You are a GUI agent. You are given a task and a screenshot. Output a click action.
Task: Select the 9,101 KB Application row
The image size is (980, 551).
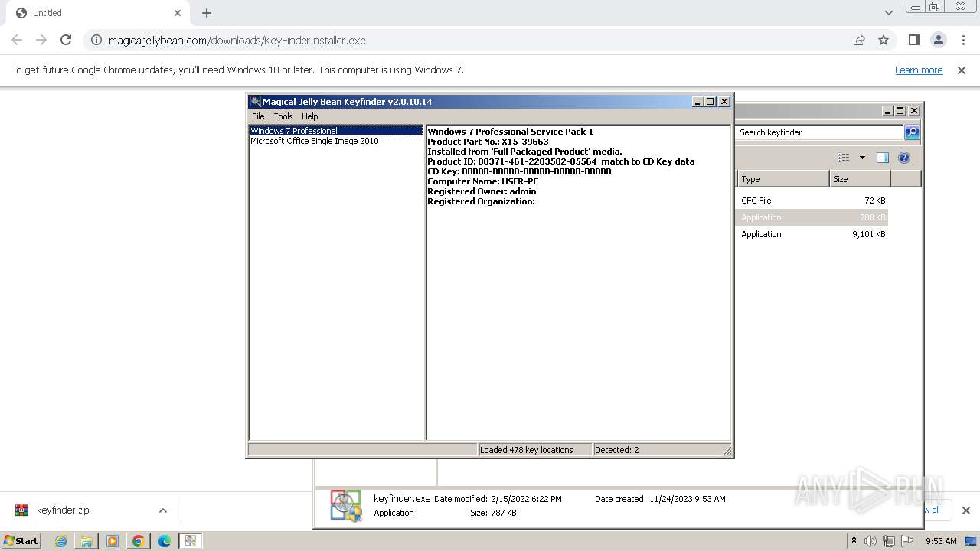[812, 234]
